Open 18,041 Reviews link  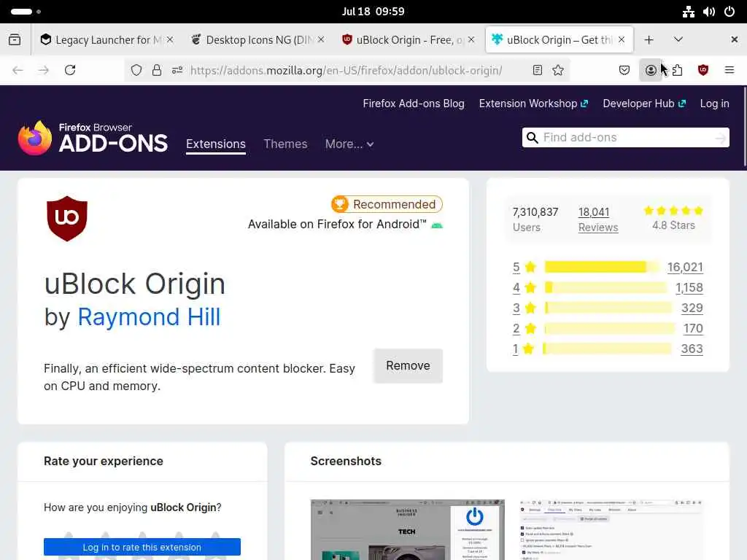pos(598,219)
